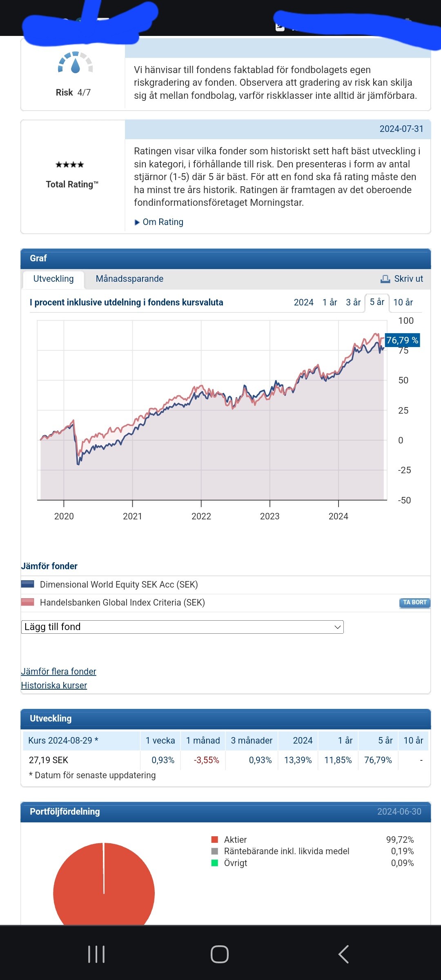Switch chart to 1 år period
Viewport: 441px width, 980px height.
pos(330,302)
